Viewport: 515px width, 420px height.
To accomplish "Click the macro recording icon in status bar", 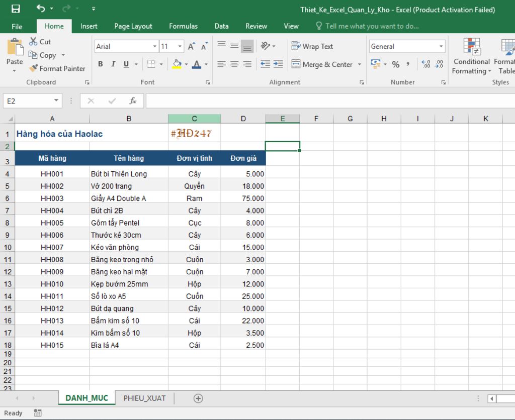I will tap(38, 413).
